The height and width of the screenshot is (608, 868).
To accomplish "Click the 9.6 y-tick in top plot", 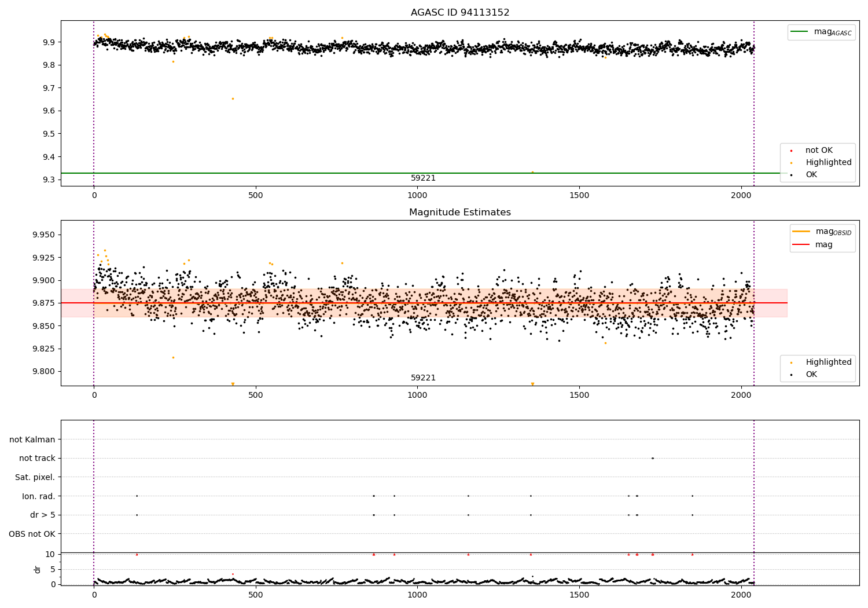I will [x=48, y=111].
